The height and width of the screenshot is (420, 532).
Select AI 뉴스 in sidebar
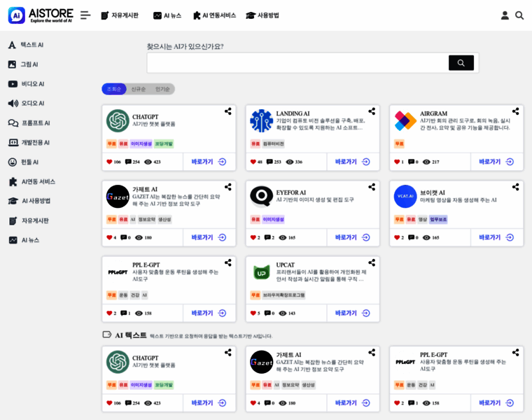click(24, 240)
